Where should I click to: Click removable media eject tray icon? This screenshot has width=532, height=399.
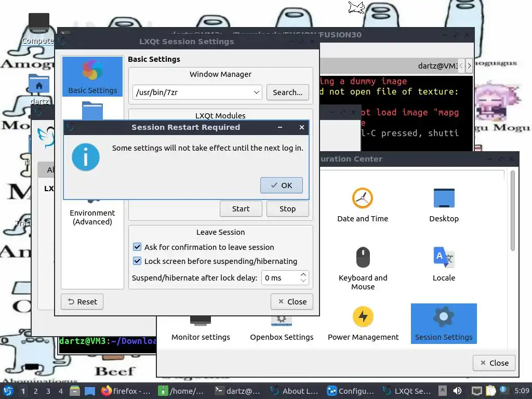[443, 391]
